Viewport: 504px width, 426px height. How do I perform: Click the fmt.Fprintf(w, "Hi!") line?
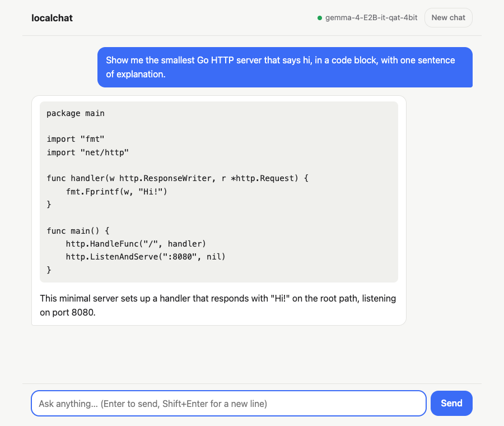point(116,192)
